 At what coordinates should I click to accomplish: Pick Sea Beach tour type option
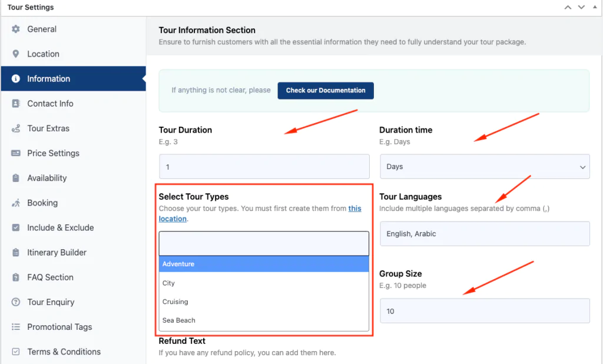(x=264, y=320)
